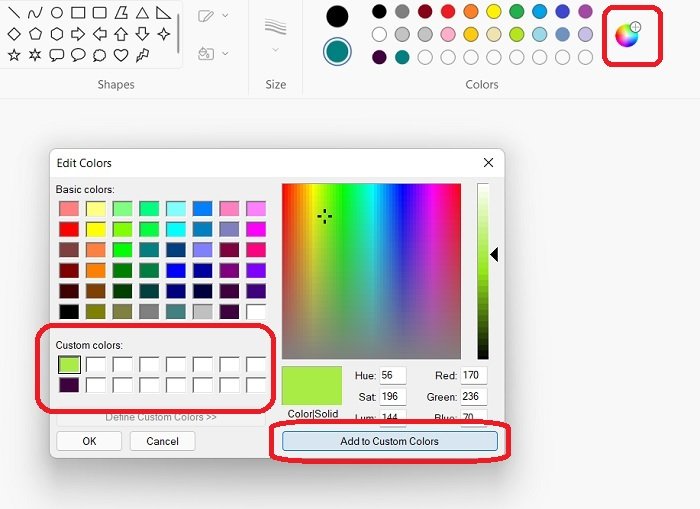This screenshot has width=700, height=509.
Task: Select the Curve shape tool
Action: [x=35, y=13]
